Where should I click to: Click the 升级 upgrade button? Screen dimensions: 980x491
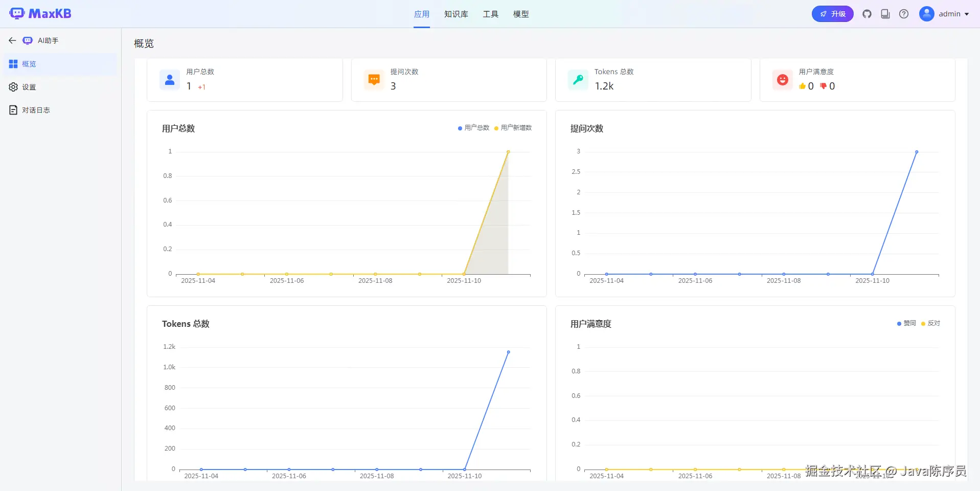pyautogui.click(x=832, y=14)
